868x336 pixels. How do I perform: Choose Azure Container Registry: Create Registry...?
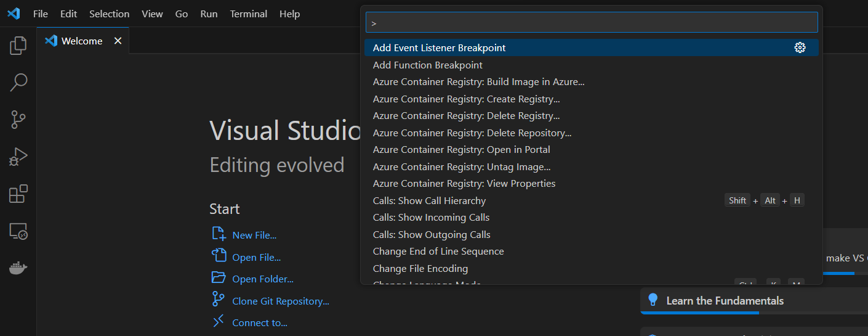tap(466, 99)
